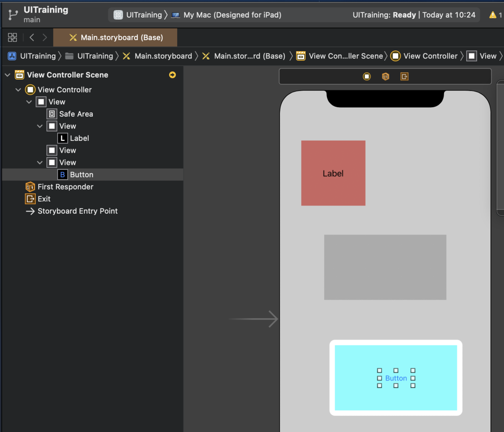Click the First Responder cube icon
Screen dimensions: 504x432
[30, 187]
